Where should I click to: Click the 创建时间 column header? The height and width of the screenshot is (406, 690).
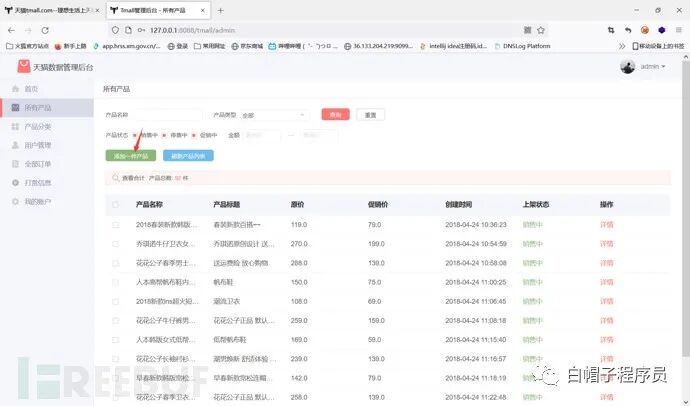pyautogui.click(x=459, y=205)
